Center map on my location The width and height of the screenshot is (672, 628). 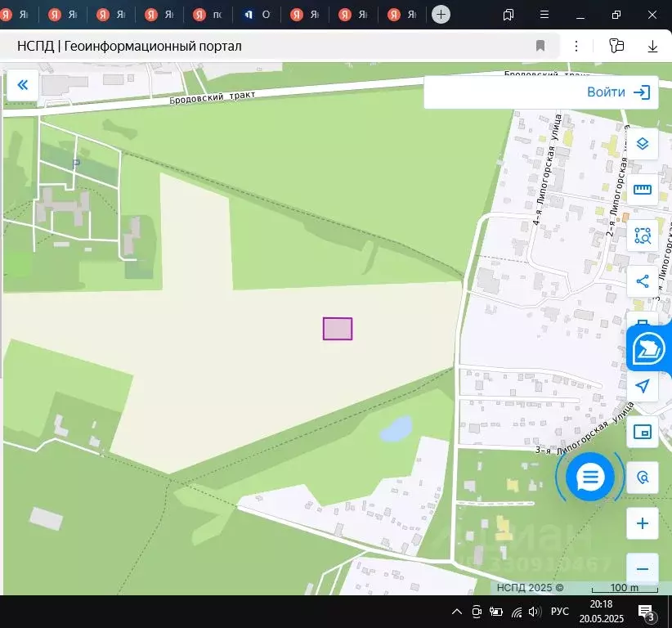click(x=642, y=386)
